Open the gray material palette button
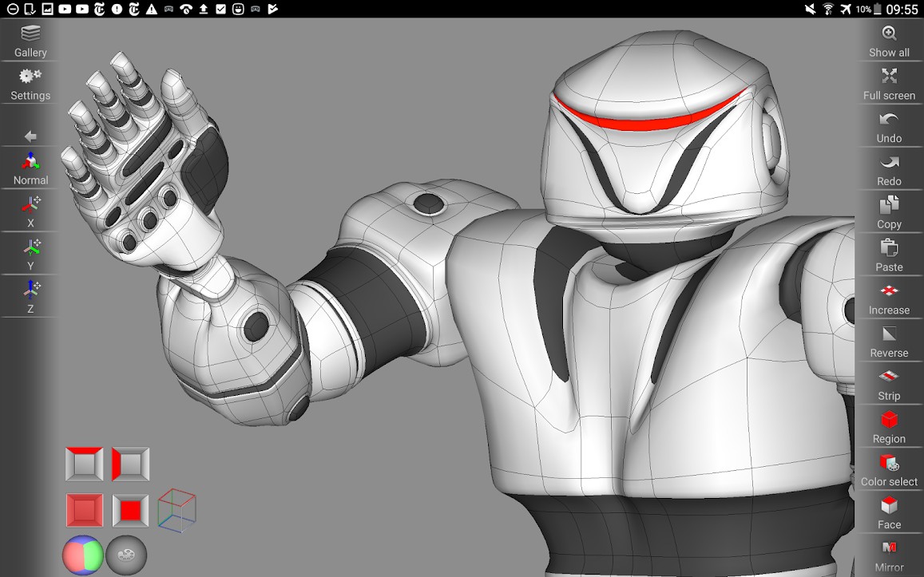The height and width of the screenshot is (577, 924). coord(126,555)
